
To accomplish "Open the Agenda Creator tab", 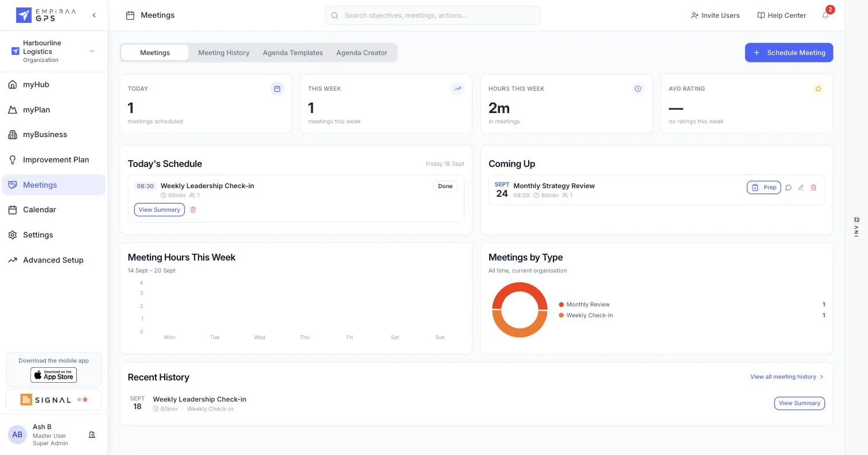I will click(362, 52).
